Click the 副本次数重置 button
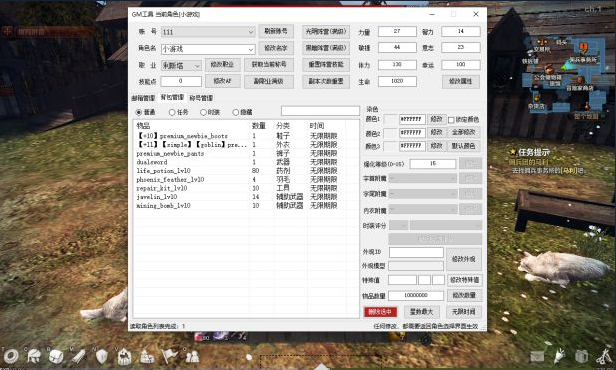616x370 pixels. tap(326, 81)
